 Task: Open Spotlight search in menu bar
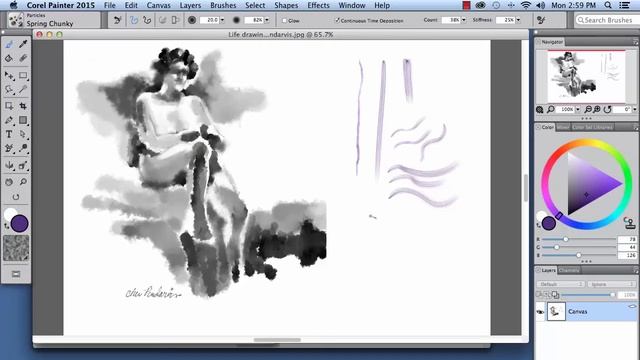point(608,5)
